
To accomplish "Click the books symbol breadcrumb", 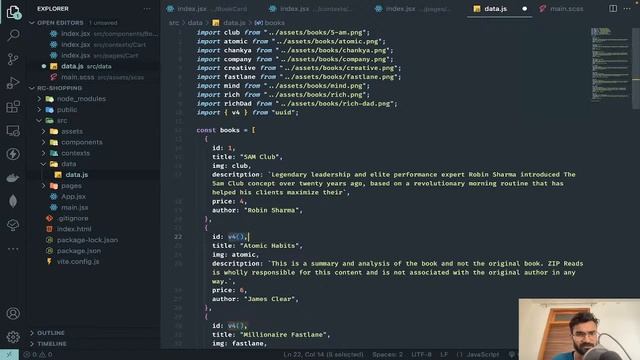I will (275, 23).
